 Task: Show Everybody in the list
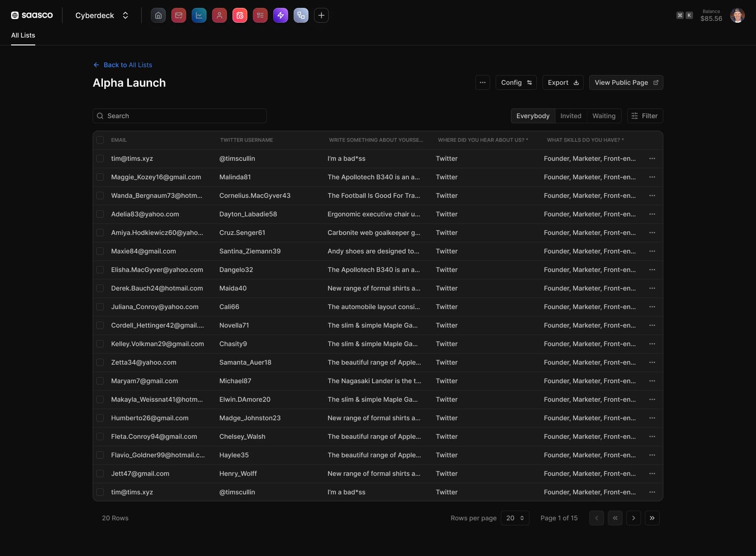point(533,116)
